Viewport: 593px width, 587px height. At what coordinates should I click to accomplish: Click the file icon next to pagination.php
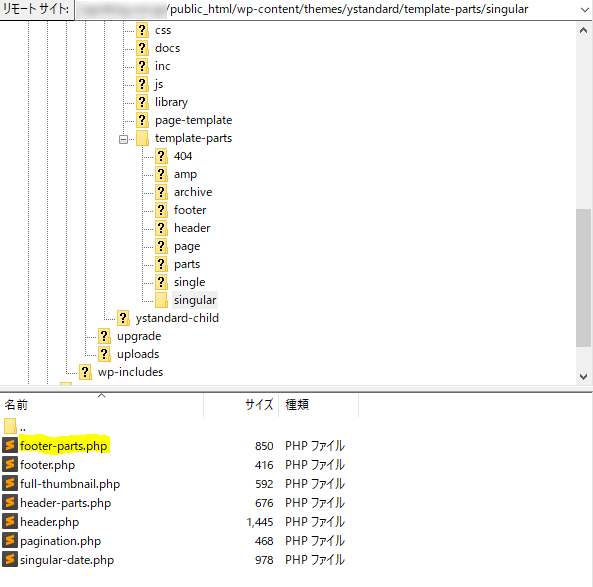10,540
